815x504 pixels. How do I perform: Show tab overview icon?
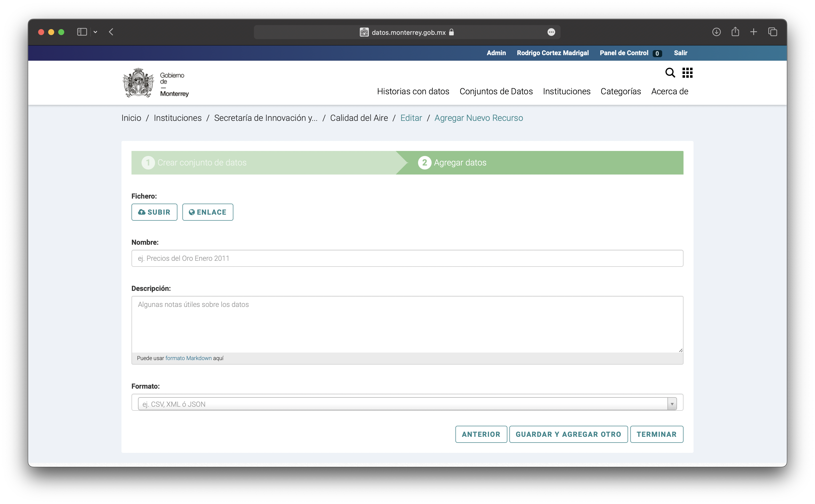click(x=773, y=32)
